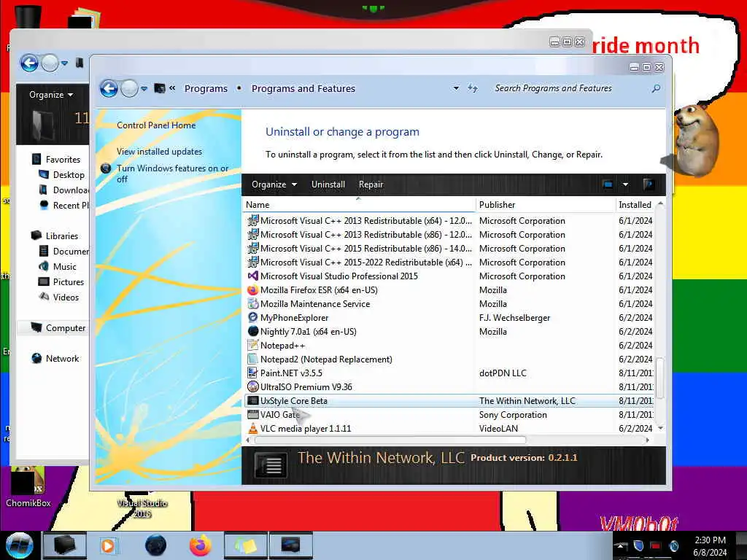
Task: Select Visual Studio Professional 2015 icon
Action: (253, 276)
